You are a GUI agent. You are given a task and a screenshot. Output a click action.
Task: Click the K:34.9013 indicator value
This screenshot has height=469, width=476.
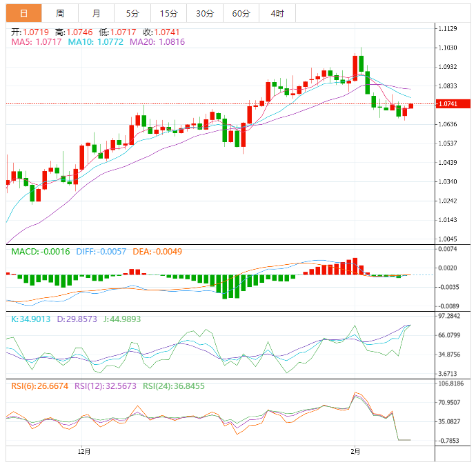pos(30,319)
